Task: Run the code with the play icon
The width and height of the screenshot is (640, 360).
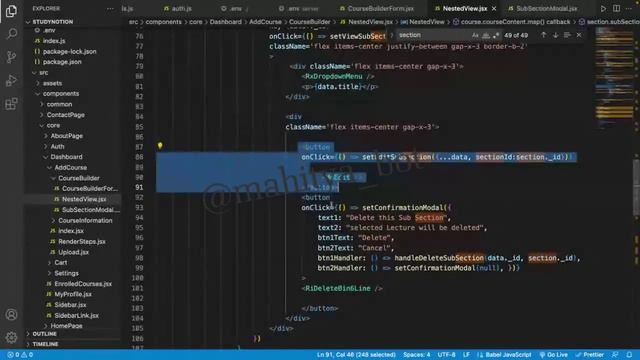Action: point(603,9)
